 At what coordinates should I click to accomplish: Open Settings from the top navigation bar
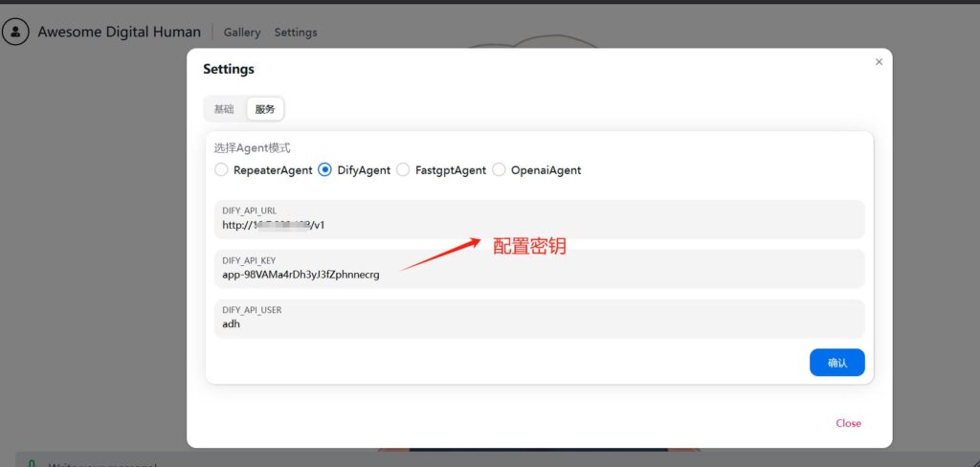coord(296,33)
